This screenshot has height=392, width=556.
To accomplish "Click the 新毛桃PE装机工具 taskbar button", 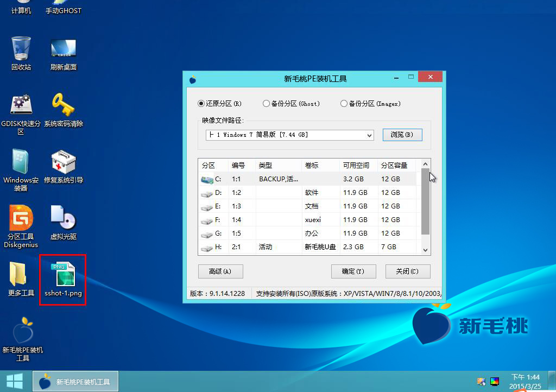I will coord(75,381).
